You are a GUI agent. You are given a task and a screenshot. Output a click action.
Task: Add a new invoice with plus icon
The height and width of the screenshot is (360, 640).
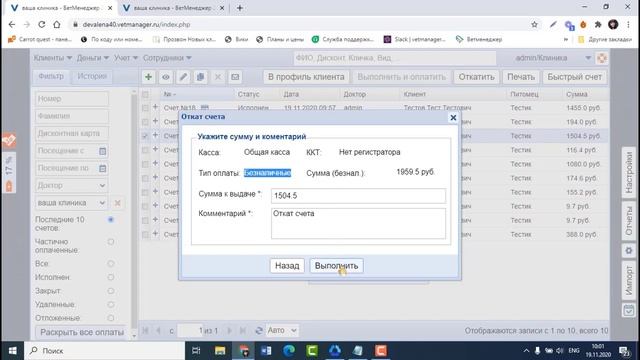(x=149, y=77)
